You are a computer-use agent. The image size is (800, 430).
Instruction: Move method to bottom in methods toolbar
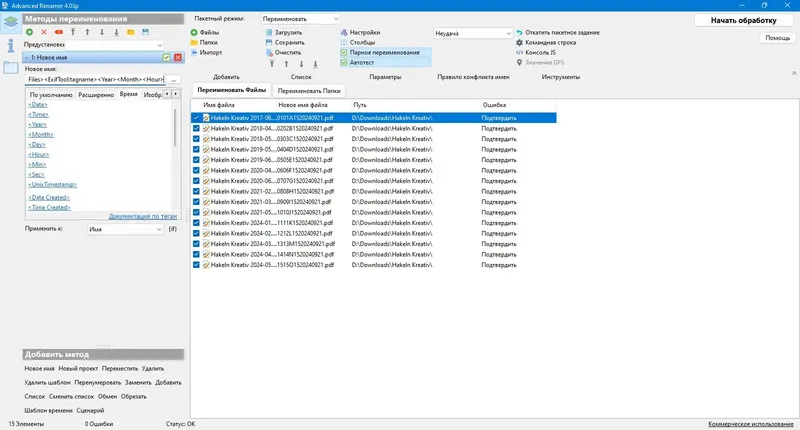(116, 32)
